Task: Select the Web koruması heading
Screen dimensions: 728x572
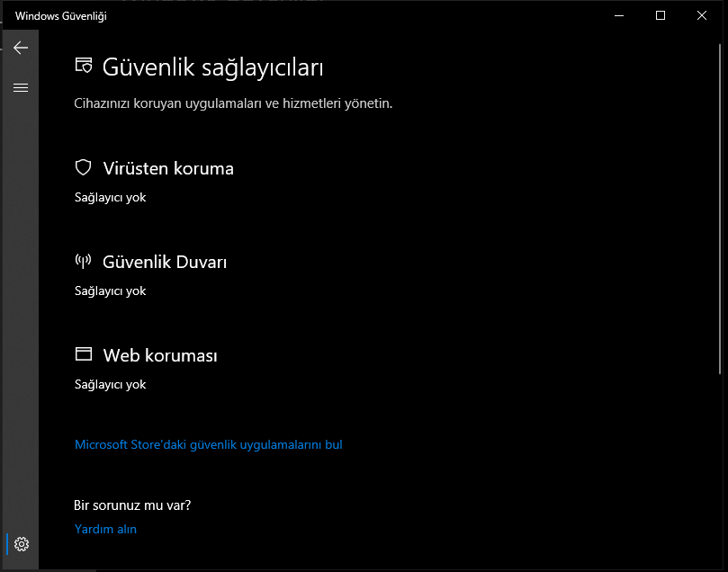Action: 160,355
